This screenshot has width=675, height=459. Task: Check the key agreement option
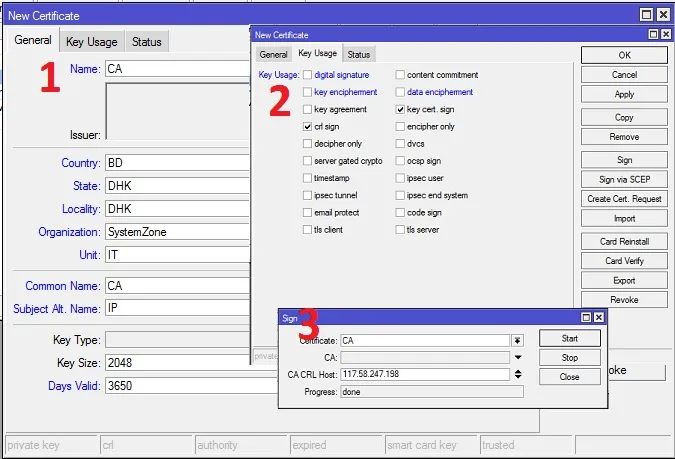(x=307, y=109)
